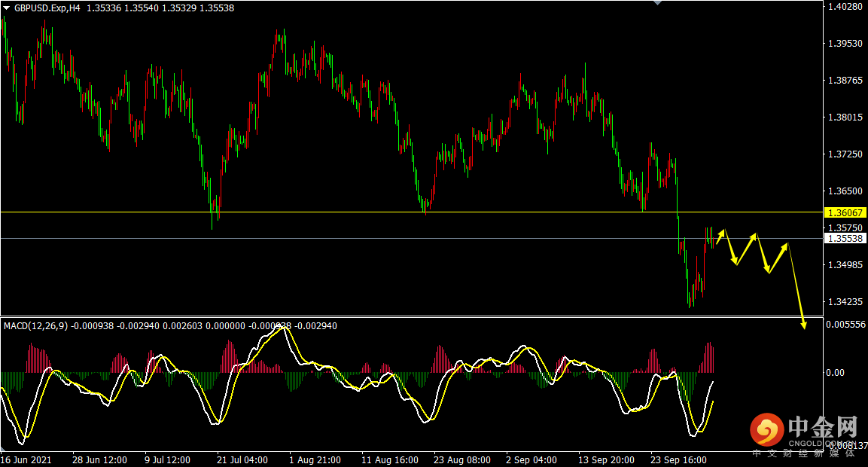Select the first yellow up arrow beside latest candle

click(x=722, y=235)
